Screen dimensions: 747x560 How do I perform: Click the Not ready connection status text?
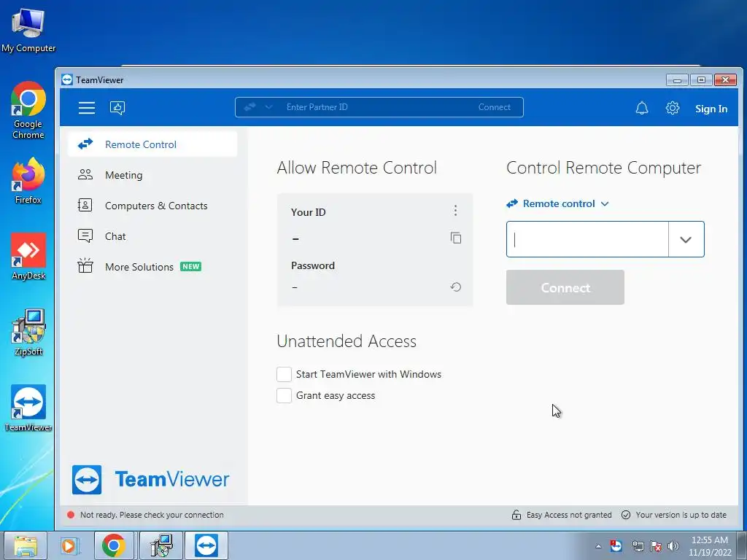click(x=152, y=515)
